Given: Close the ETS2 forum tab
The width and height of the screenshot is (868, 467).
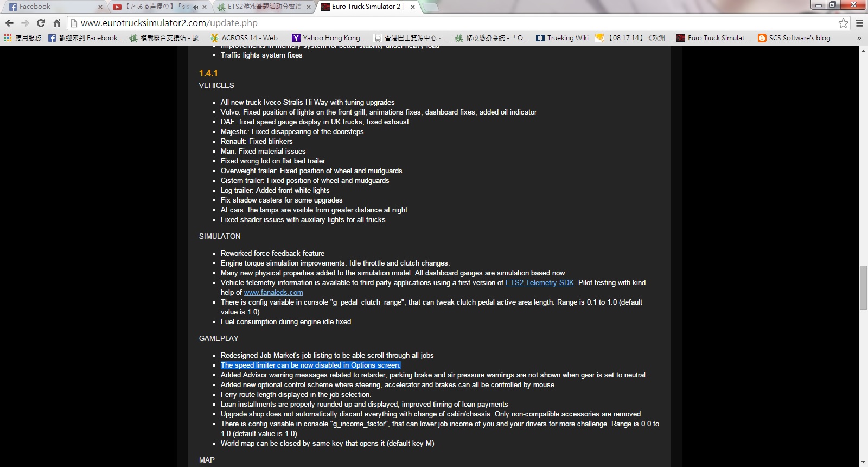Looking at the screenshot, I should click(x=309, y=7).
